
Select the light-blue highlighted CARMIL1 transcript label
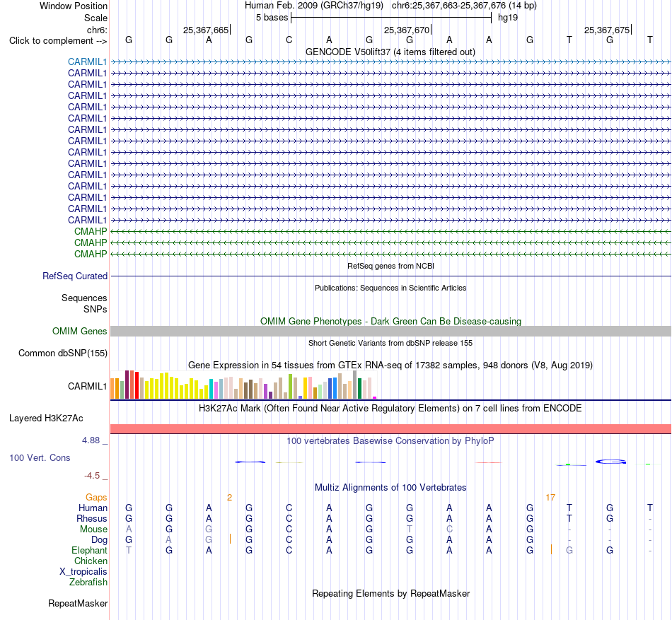pos(87,62)
